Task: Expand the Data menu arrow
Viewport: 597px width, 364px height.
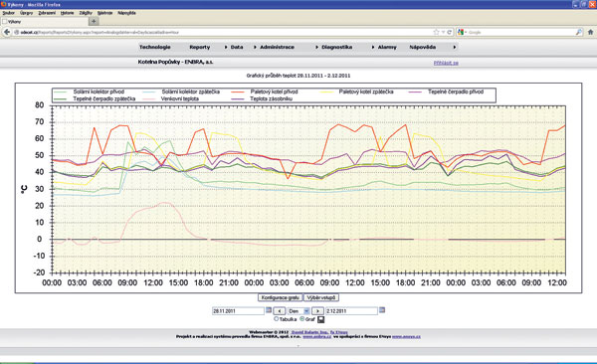Action: 226,47
